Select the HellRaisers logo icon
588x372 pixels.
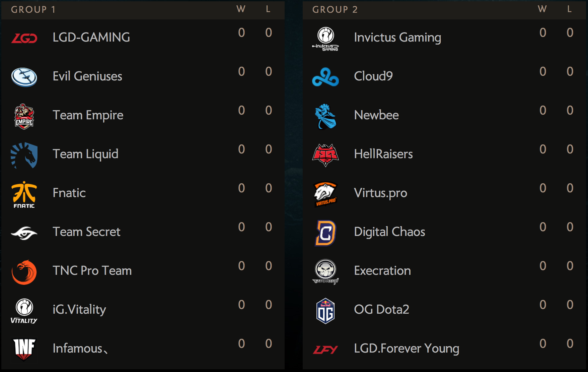click(325, 155)
